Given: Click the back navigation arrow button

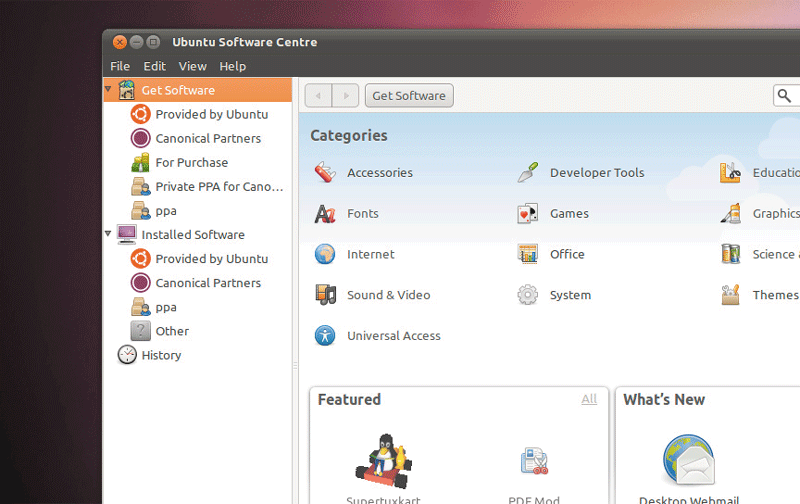Looking at the screenshot, I should pyautogui.click(x=319, y=96).
